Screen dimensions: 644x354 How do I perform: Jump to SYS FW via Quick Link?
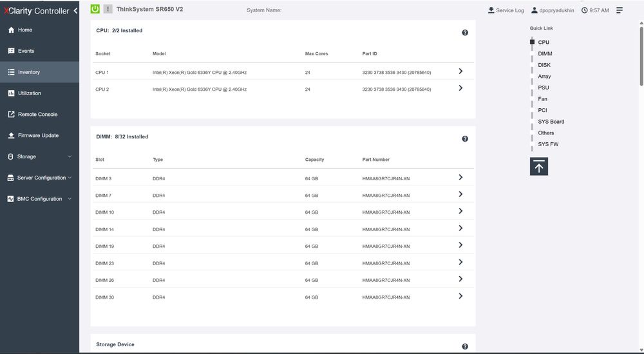[548, 144]
